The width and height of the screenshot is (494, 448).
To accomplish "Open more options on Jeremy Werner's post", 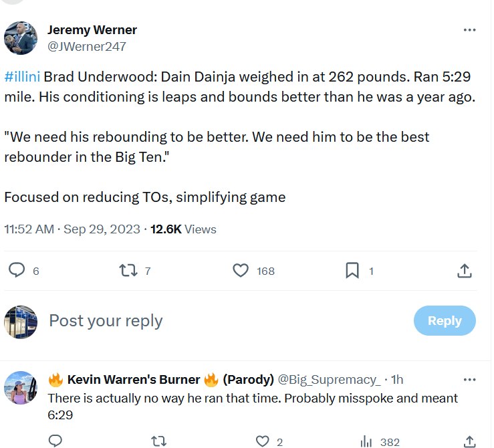I will point(469,30).
